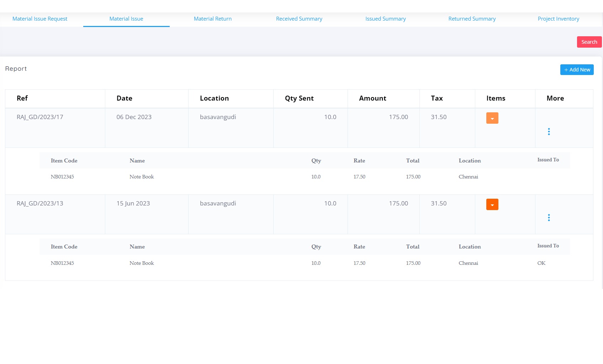Image resolution: width=603 pixels, height=364 pixels.
Task: Collapse items for RAJ_GD/2023/17 row
Action: click(492, 118)
